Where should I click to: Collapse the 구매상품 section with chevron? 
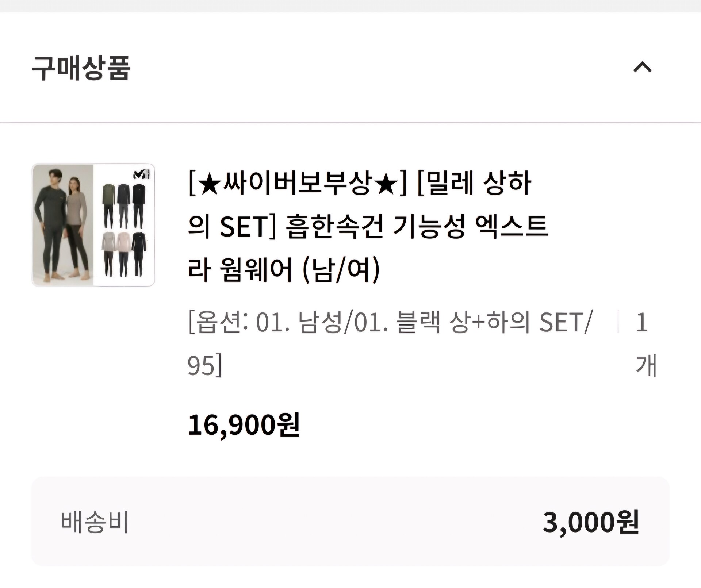(642, 68)
